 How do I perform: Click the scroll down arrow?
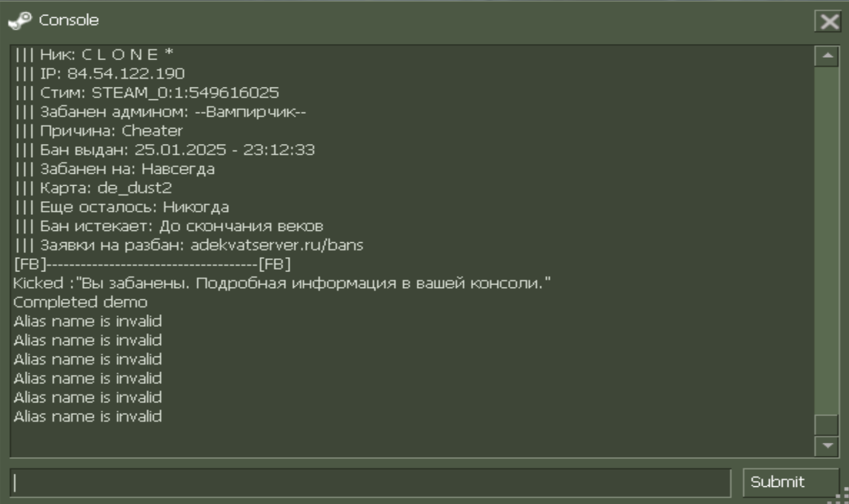[x=827, y=446]
